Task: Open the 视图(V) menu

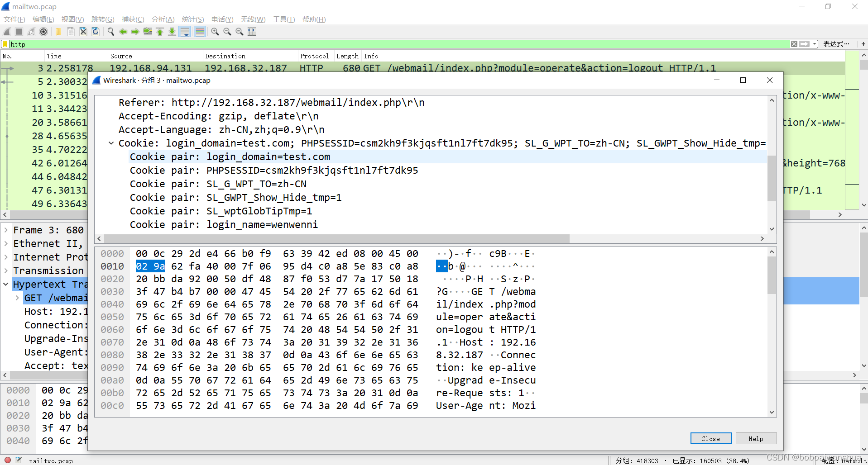Action: click(73, 19)
